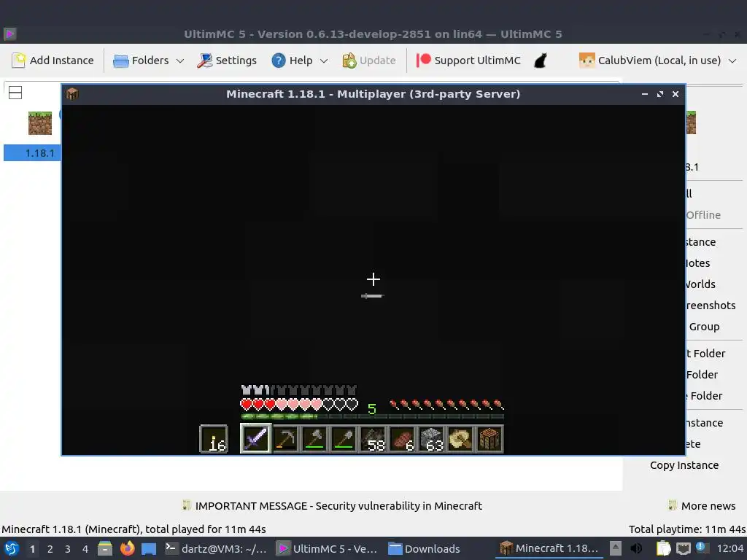Click the 'Total playtime: 11m 44s' status text

[x=687, y=529]
